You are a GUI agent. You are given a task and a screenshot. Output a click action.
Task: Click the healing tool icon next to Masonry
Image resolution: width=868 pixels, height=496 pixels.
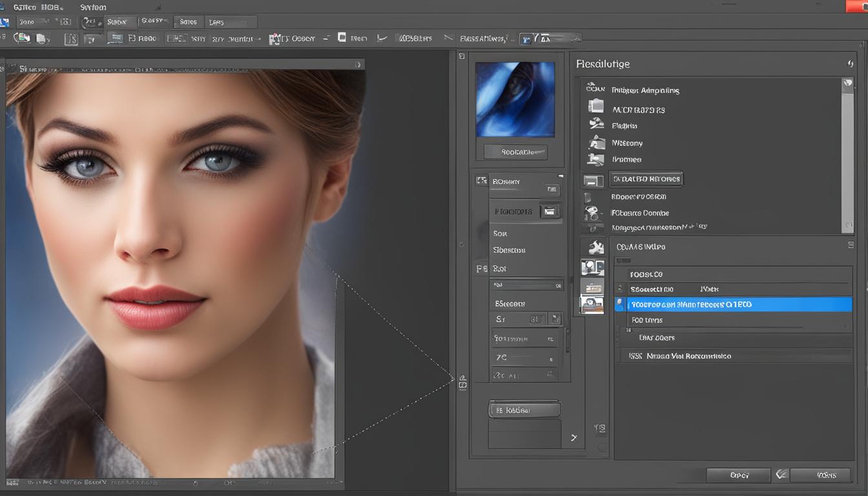pyautogui.click(x=595, y=143)
